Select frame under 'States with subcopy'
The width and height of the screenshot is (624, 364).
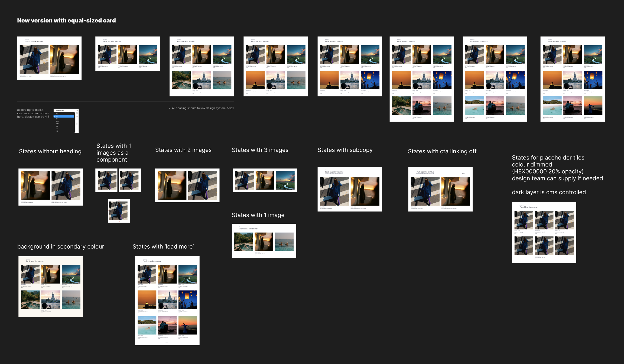click(350, 189)
